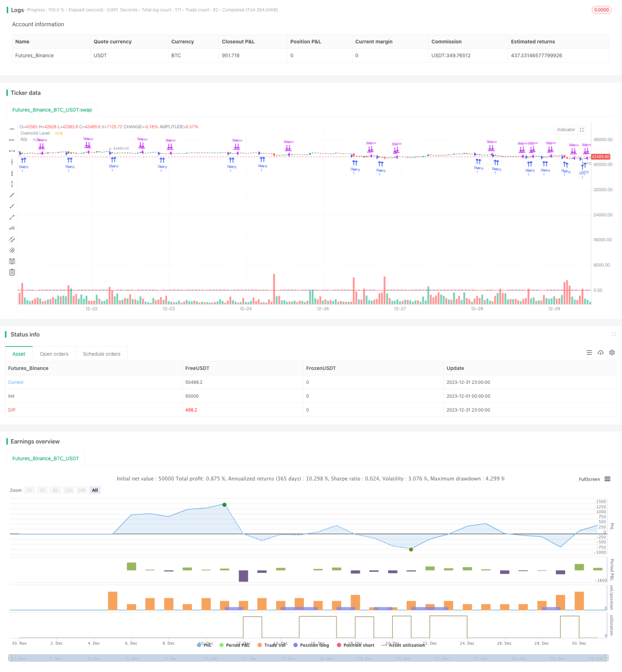The image size is (622, 672).
Task: Click the FullScreen chart button
Action: (589, 479)
